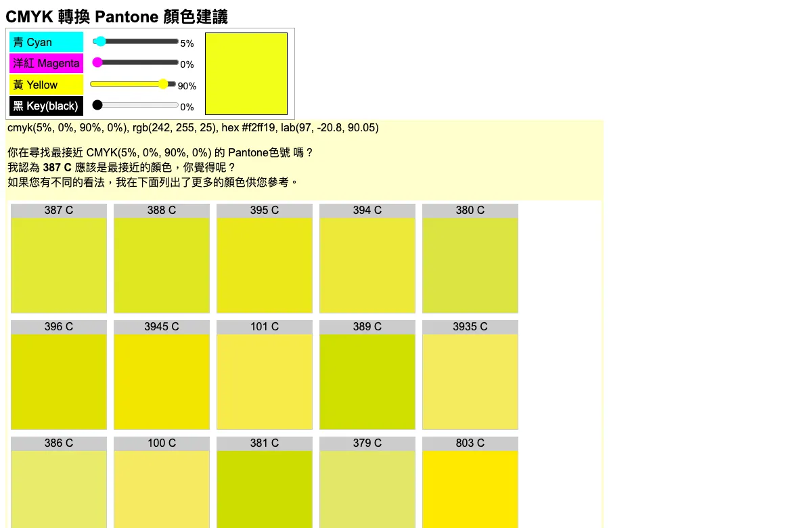Adjust the Cyan slider at 5%
The width and height of the screenshot is (812, 528).
click(x=135, y=42)
